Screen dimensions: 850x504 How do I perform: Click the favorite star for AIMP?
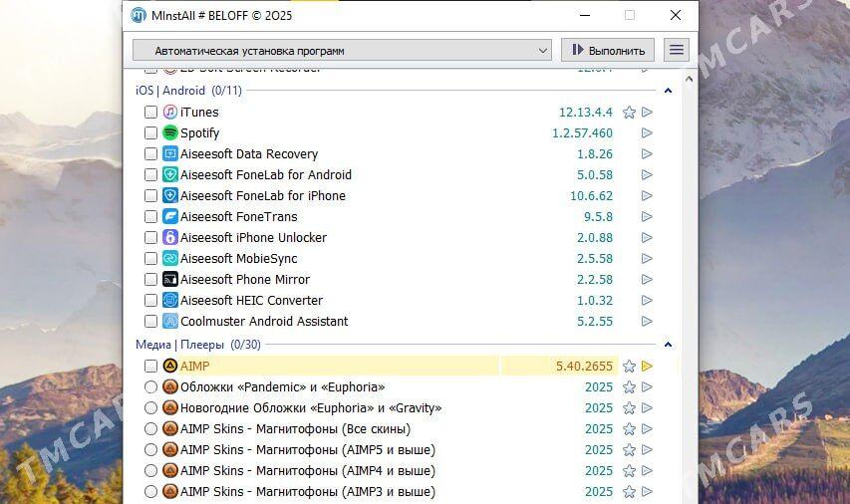point(629,366)
